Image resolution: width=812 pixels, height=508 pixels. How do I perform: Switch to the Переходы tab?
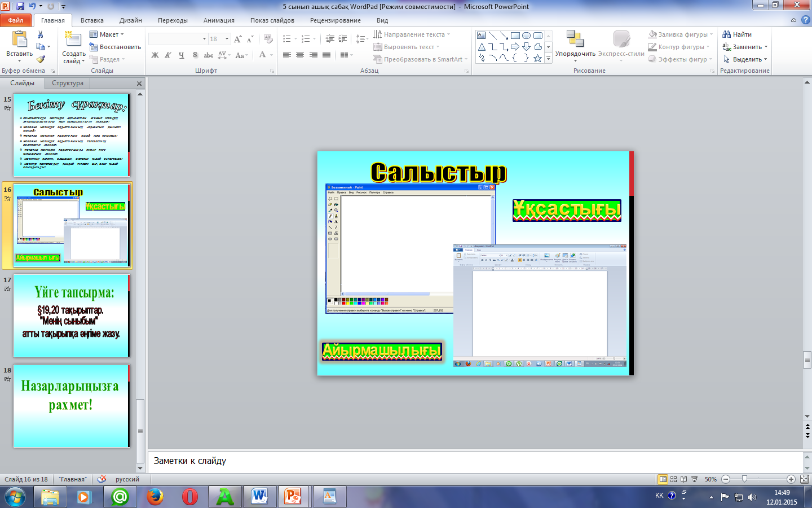(173, 20)
